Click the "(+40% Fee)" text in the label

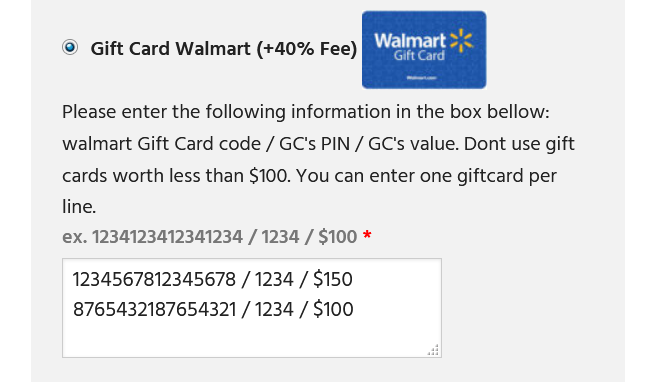point(307,49)
